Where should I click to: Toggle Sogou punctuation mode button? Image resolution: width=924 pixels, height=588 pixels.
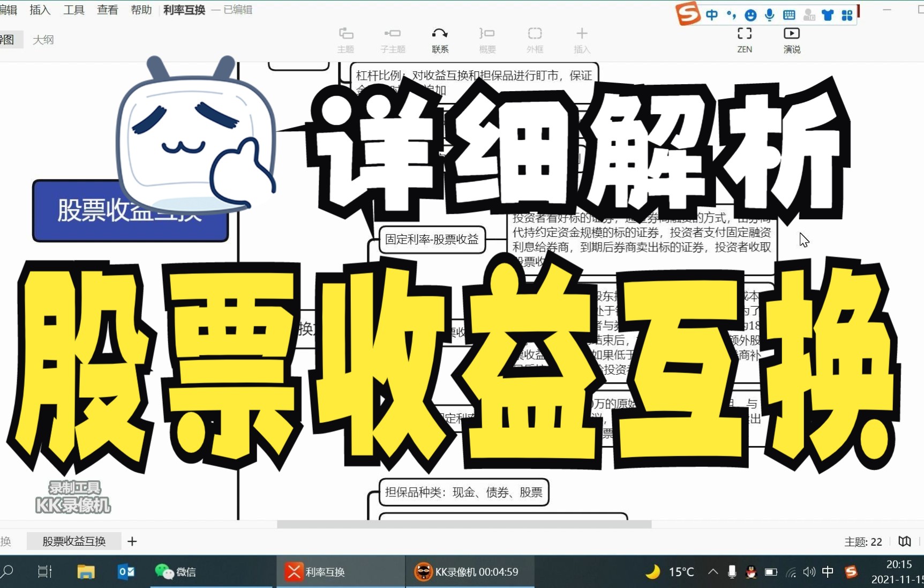732,15
